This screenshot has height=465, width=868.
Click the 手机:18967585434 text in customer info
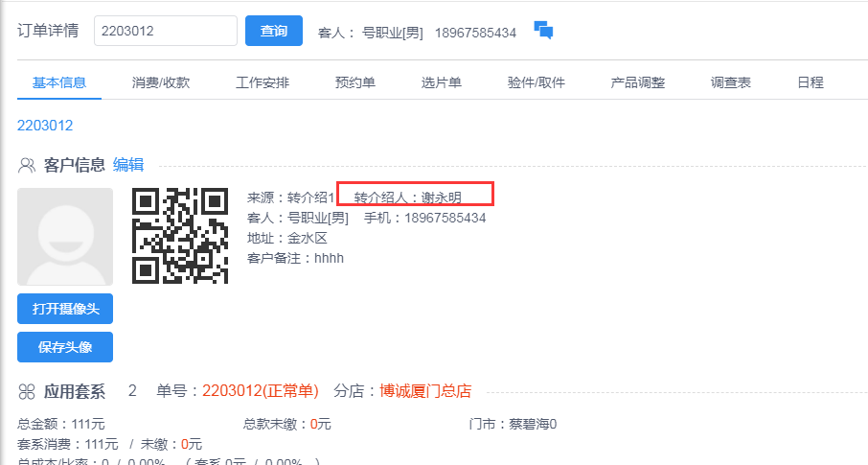click(x=425, y=218)
